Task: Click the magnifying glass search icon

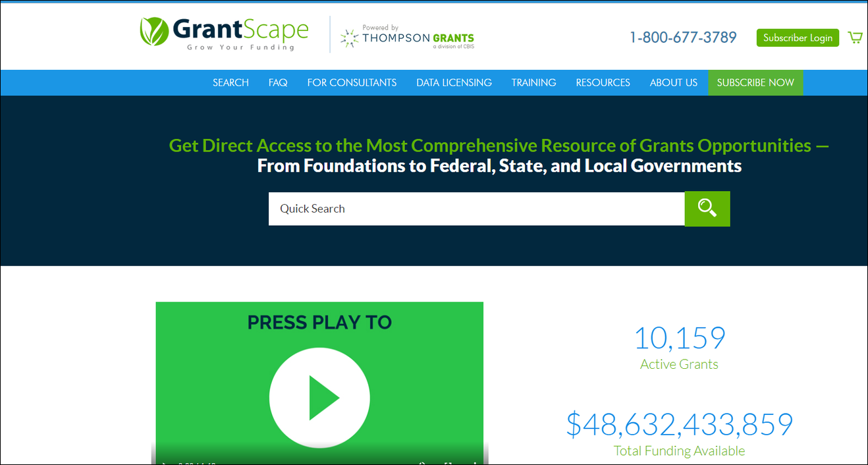Action: 707,208
